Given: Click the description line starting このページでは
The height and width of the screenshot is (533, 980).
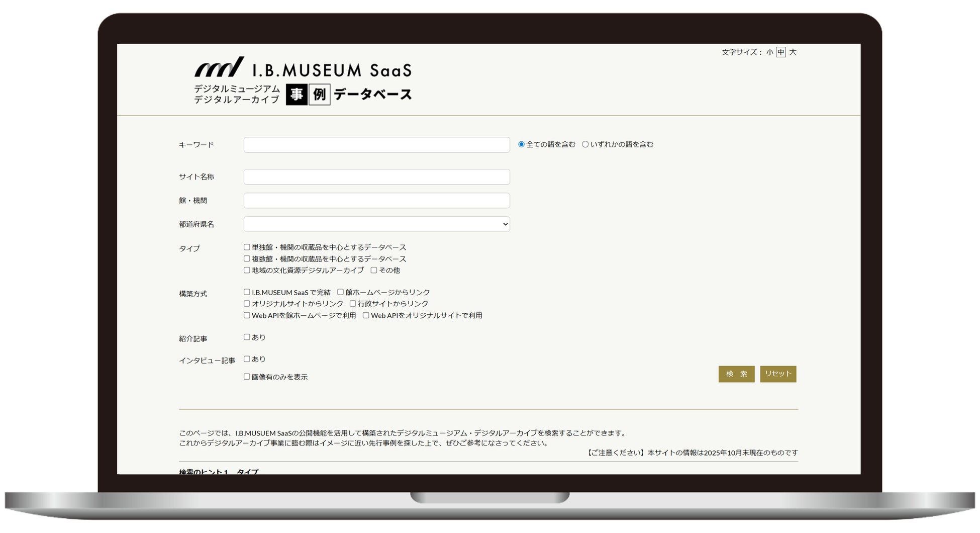Looking at the screenshot, I should pyautogui.click(x=404, y=433).
